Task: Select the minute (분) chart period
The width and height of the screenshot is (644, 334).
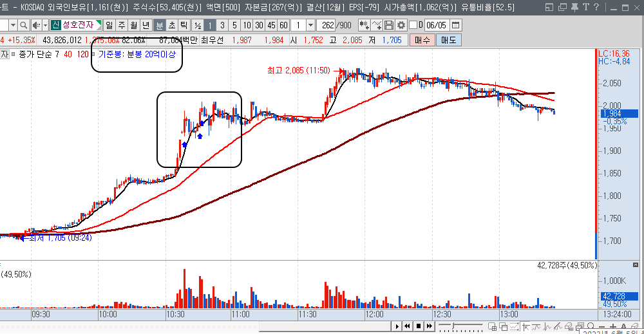Action: (159, 26)
